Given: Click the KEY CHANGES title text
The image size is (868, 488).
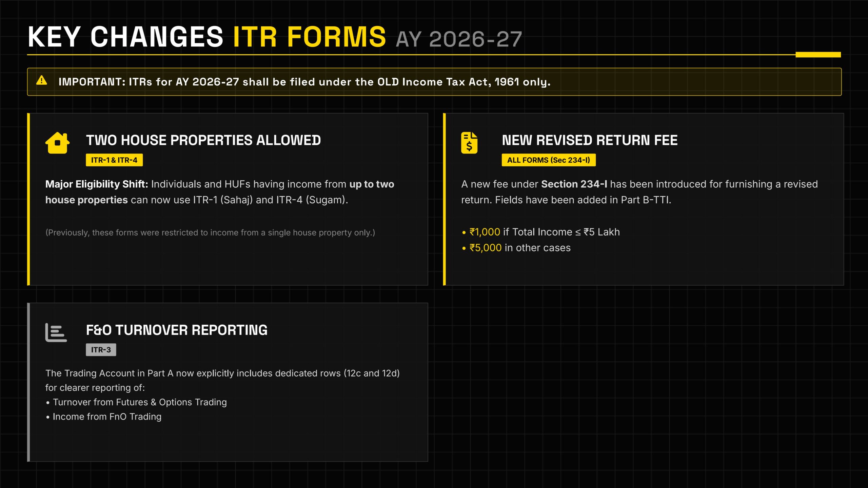Looking at the screenshot, I should click(x=125, y=37).
